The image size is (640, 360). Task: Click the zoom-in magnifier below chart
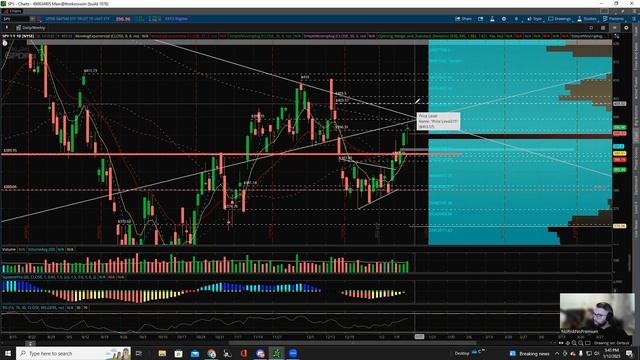pyautogui.click(x=574, y=343)
